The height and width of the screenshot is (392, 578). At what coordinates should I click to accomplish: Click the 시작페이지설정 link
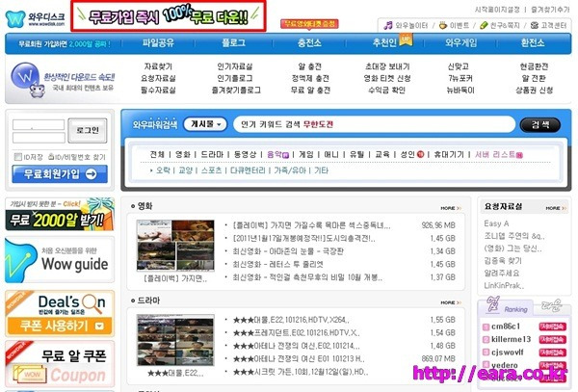coord(497,10)
